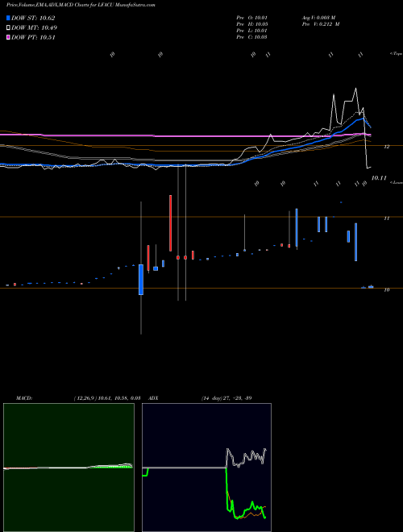Click the 'Pre O: 10.01' value

point(252,18)
